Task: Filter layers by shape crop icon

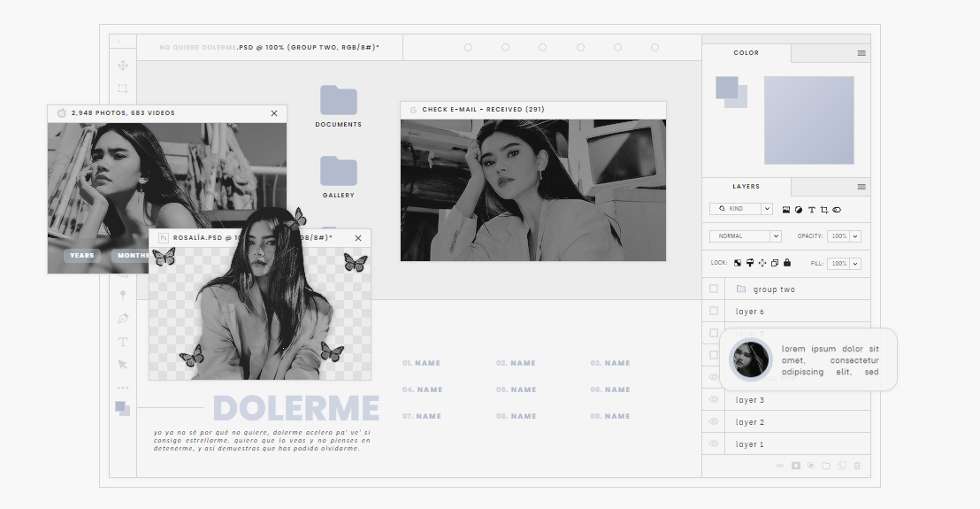Action: point(823,210)
